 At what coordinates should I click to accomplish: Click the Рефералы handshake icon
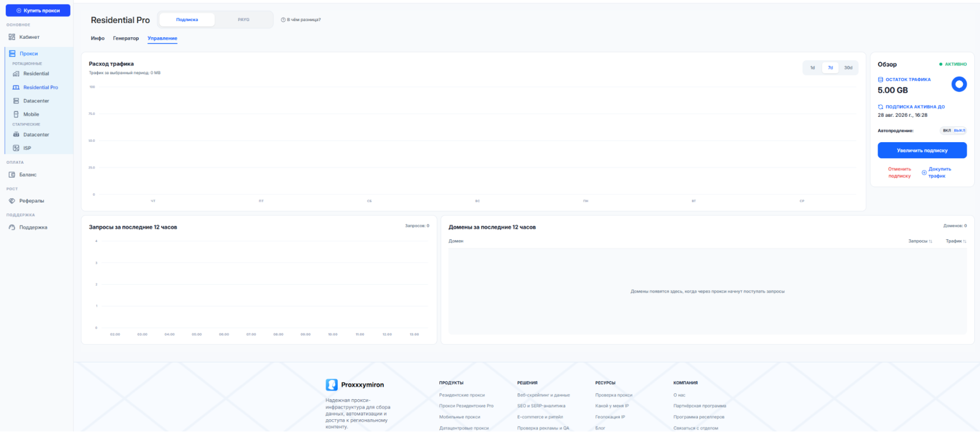12,201
